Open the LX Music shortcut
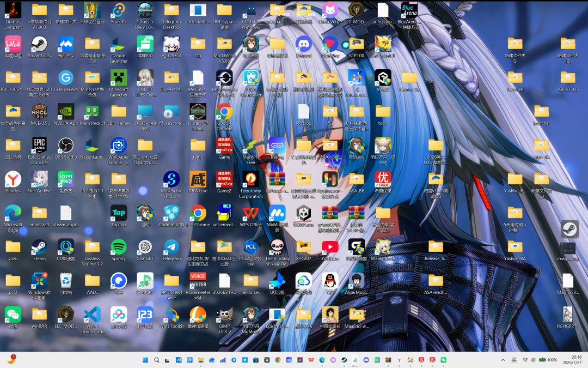The height and width of the screenshot is (368, 588). (x=145, y=283)
